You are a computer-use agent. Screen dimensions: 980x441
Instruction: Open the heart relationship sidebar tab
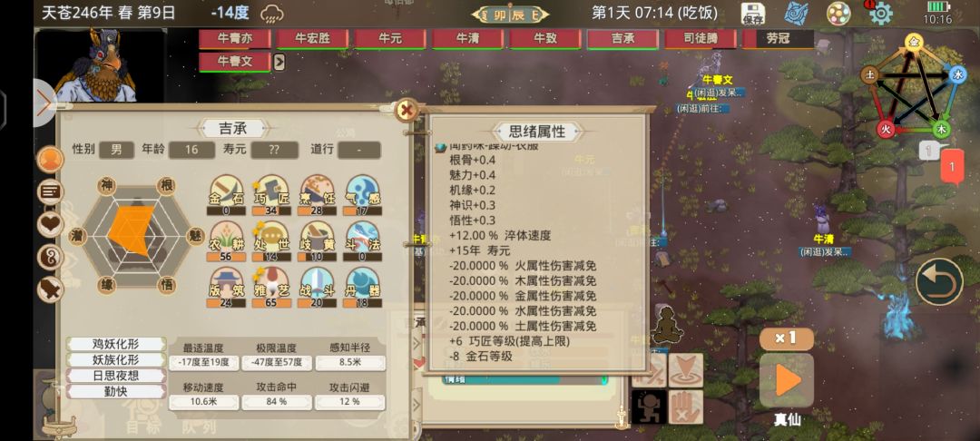click(51, 225)
